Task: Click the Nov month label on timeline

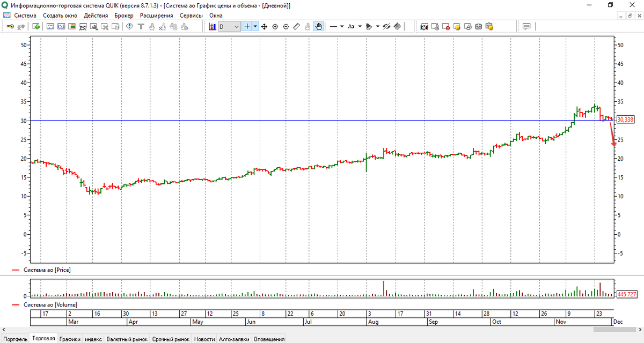Action: pyautogui.click(x=561, y=322)
